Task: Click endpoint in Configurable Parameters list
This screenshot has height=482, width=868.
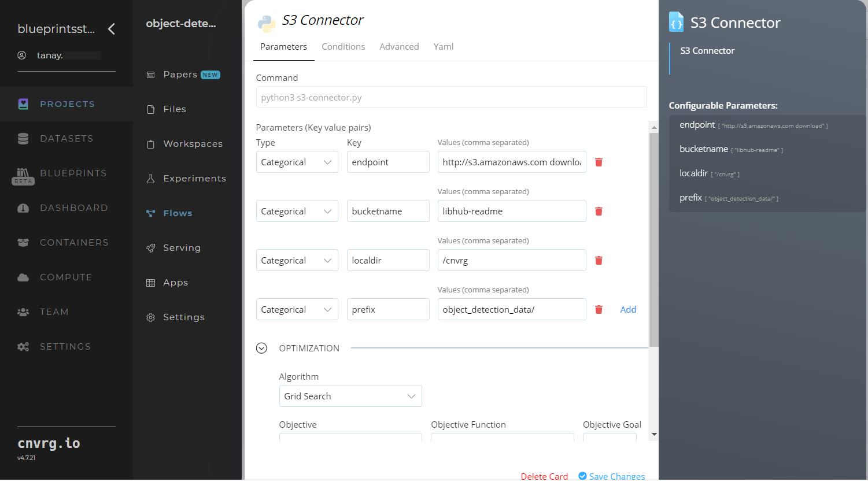Action: (697, 125)
